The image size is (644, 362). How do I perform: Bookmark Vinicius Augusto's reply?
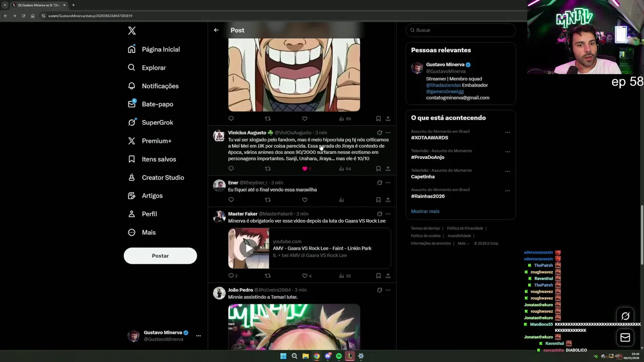(x=378, y=168)
